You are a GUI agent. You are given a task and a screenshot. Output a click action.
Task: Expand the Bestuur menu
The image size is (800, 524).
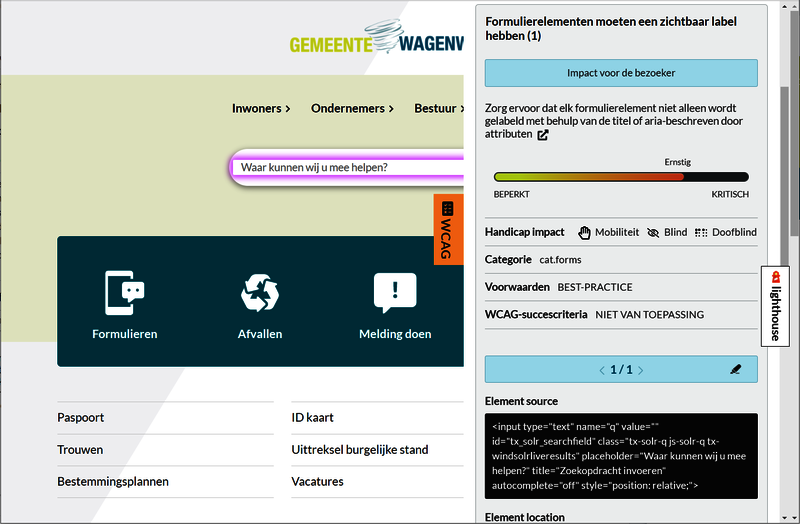pos(439,109)
